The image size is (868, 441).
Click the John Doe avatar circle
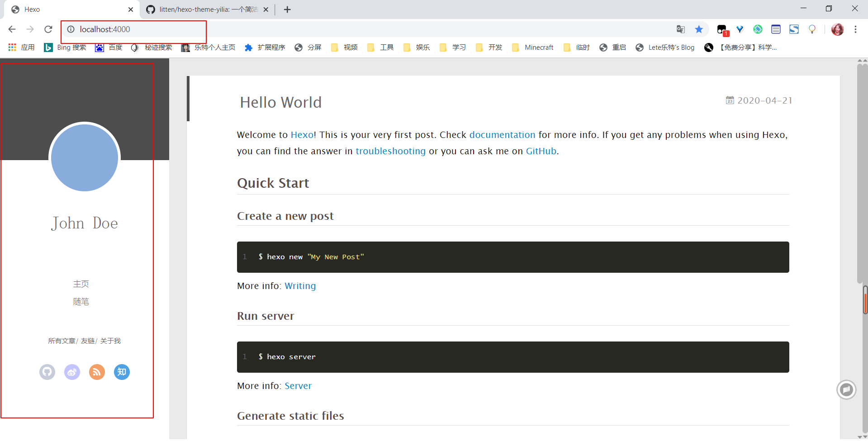[x=85, y=158]
